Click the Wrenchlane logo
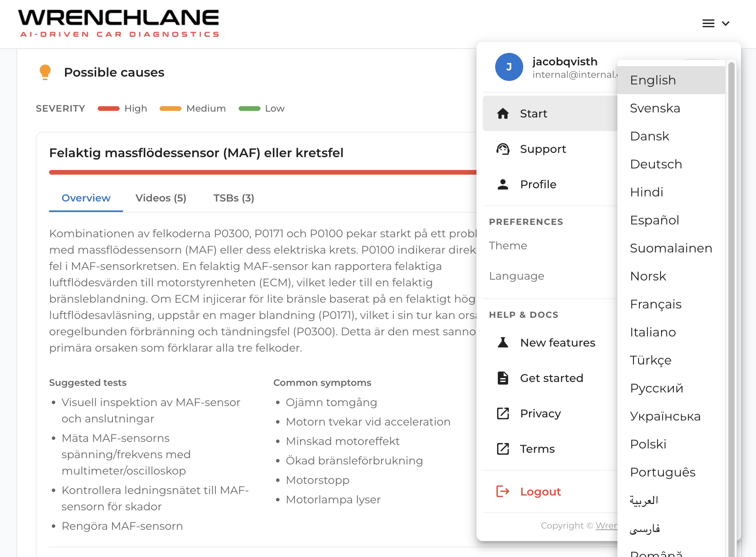The image size is (756, 557). click(118, 23)
